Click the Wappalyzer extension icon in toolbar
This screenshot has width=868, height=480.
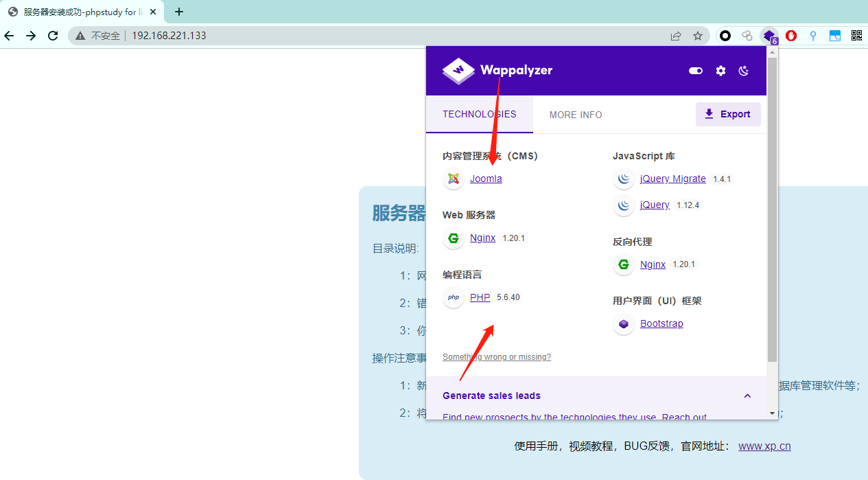(769, 36)
